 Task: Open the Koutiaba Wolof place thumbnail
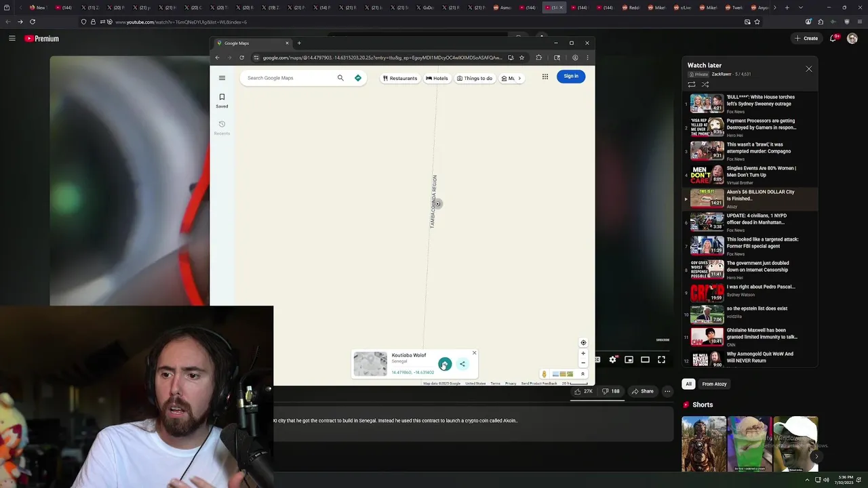point(370,364)
